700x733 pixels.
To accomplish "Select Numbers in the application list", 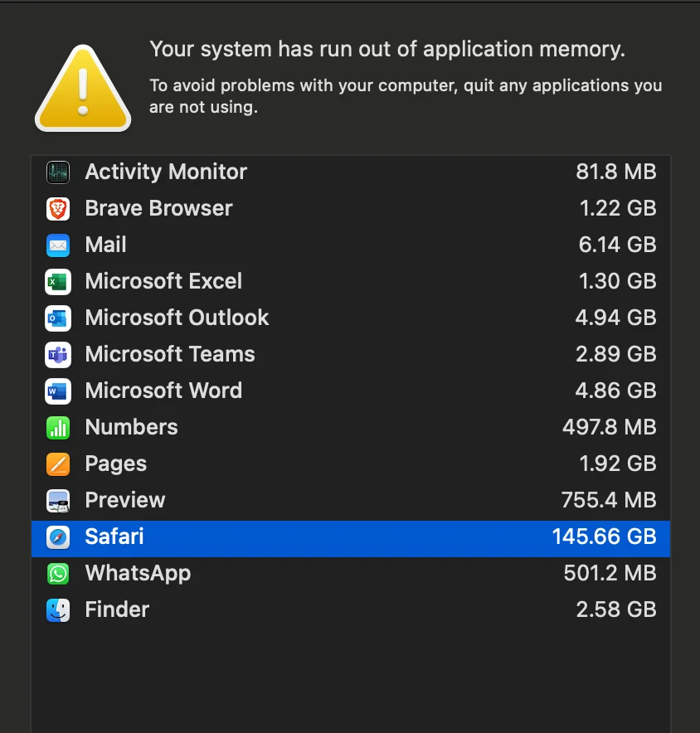I will coord(131,427).
